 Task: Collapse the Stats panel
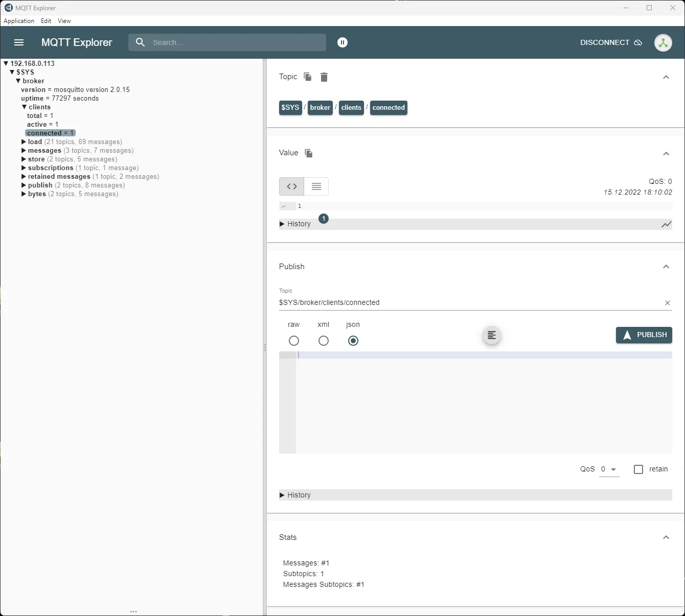click(666, 537)
